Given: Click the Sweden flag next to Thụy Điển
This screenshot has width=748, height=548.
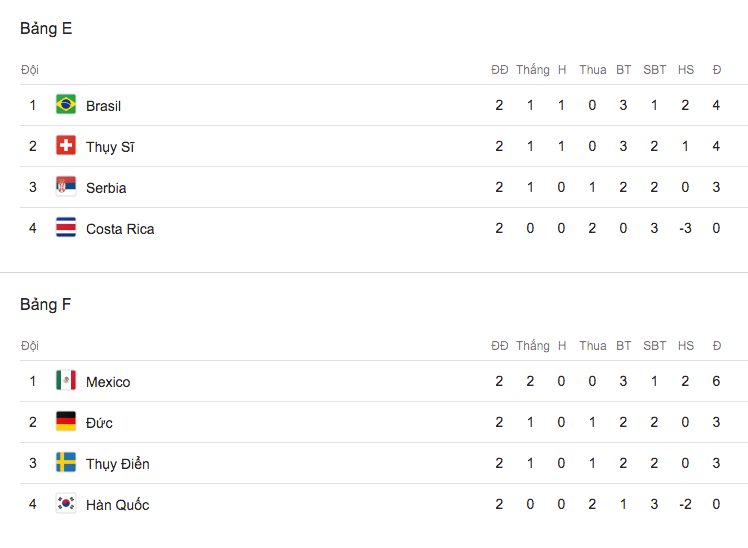Looking at the screenshot, I should click(66, 463).
